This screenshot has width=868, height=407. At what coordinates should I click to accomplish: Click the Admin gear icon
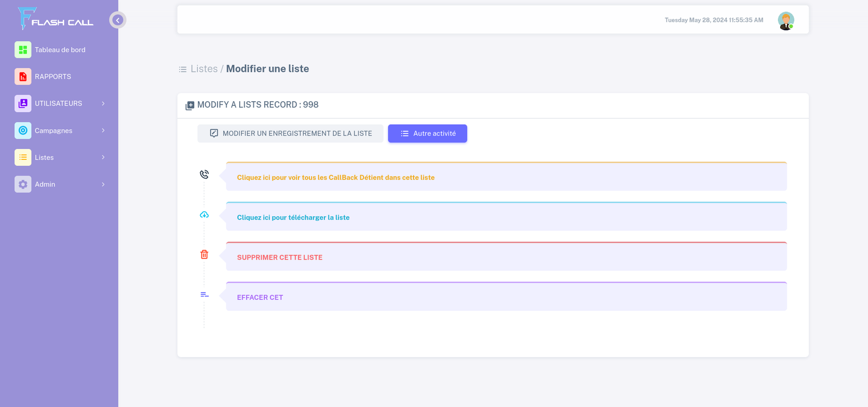coord(23,184)
